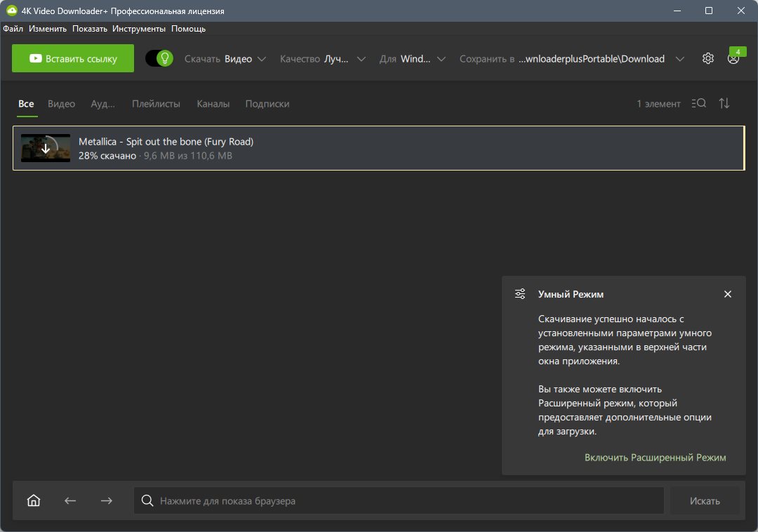758x532 pixels.
Task: Switch to the Плейлисты tab
Action: coord(156,103)
